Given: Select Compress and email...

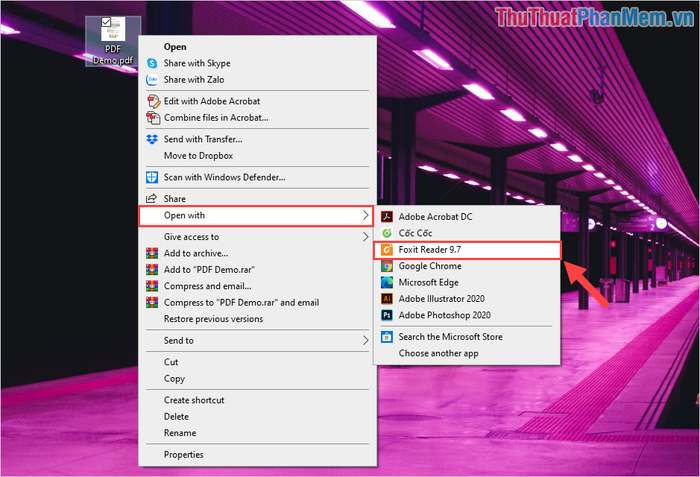Looking at the screenshot, I should 257,286.
